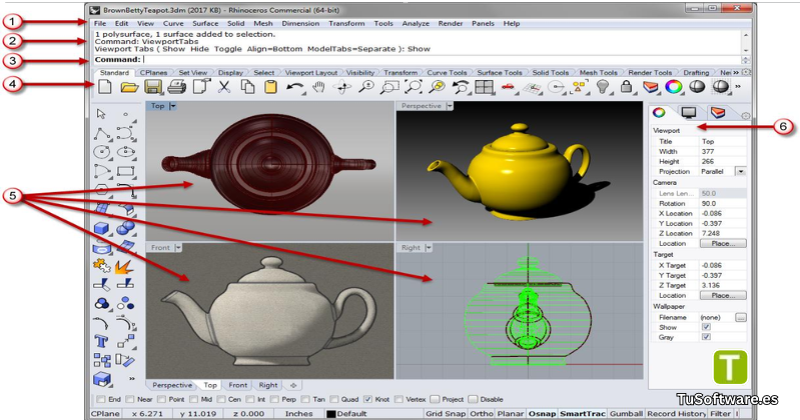Expand the hidden toolbar tabs chevron
Viewport: 800px width, 420px height.
pos(736,72)
